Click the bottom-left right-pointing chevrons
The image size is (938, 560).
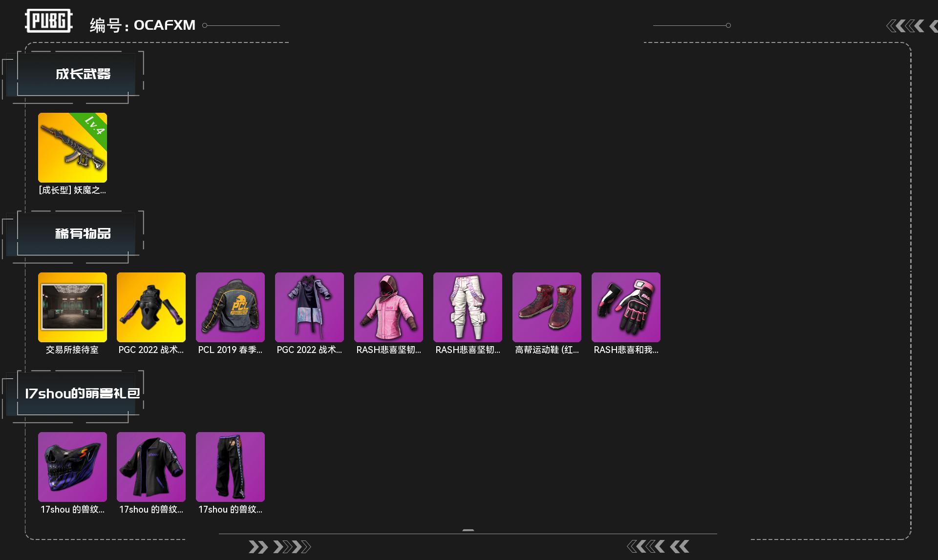(x=279, y=547)
